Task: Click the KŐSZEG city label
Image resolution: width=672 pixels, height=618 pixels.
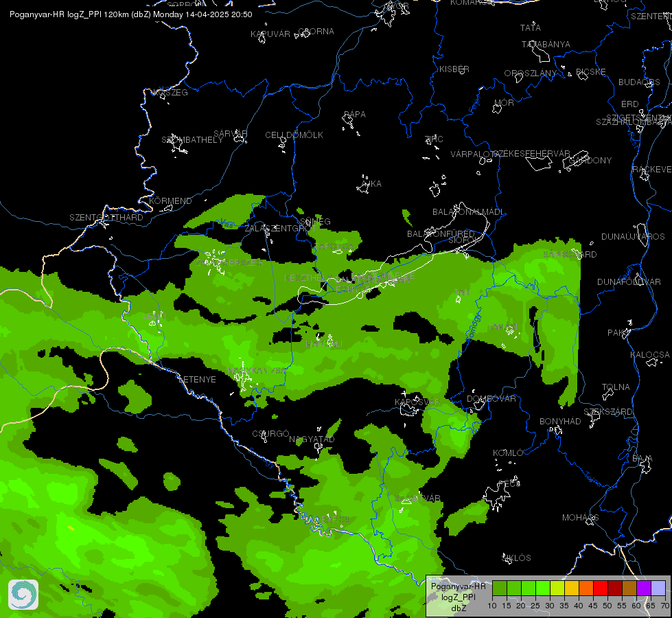Action: point(170,93)
